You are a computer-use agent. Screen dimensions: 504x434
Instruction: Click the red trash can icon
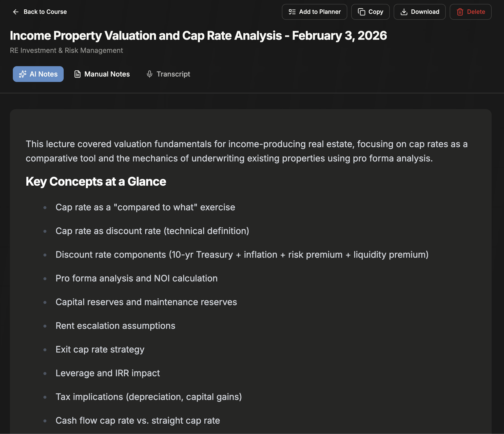click(460, 12)
